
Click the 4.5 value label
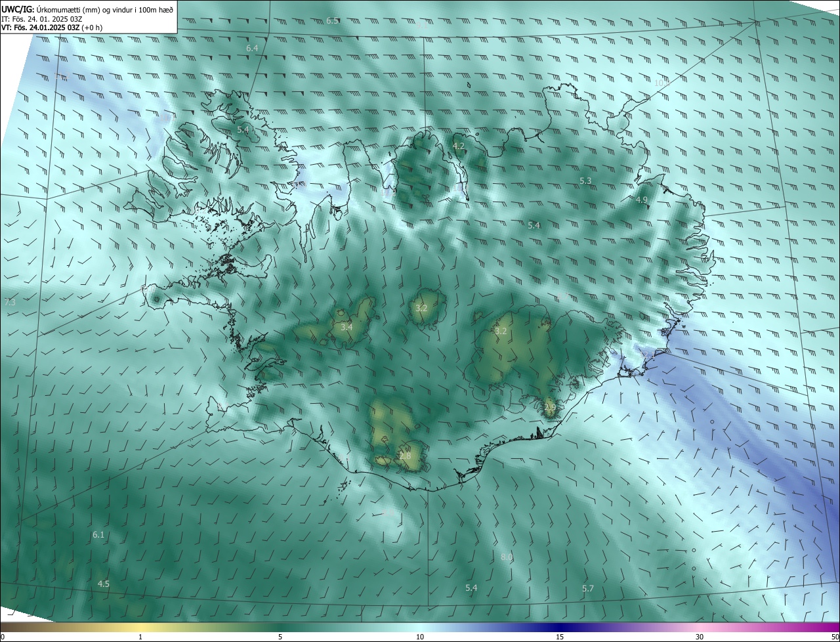click(x=104, y=584)
